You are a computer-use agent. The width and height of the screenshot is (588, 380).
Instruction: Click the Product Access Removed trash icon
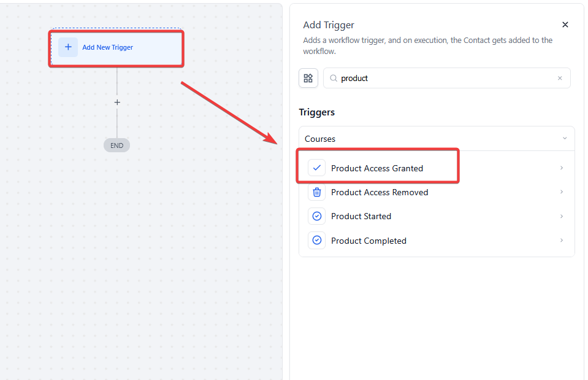317,192
